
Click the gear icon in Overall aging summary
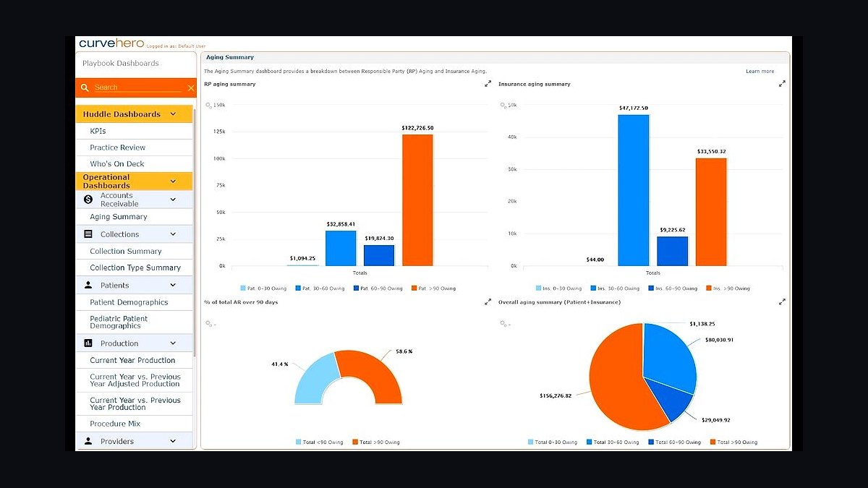pyautogui.click(x=504, y=324)
